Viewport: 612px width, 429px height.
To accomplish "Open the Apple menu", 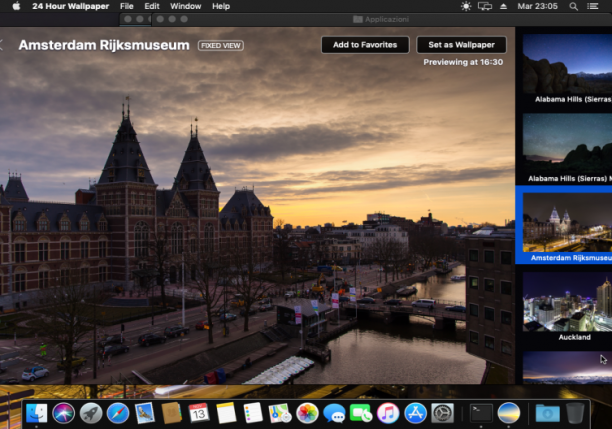I will pyautogui.click(x=16, y=6).
